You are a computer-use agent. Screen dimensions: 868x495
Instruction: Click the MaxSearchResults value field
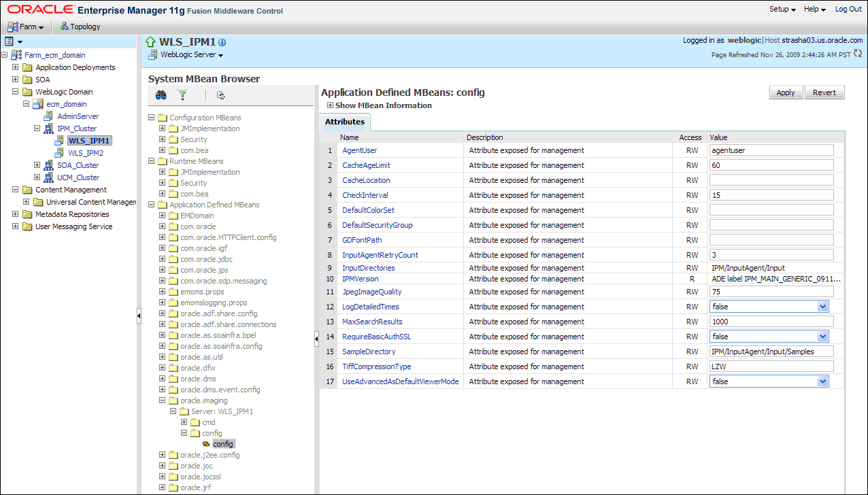coord(771,322)
